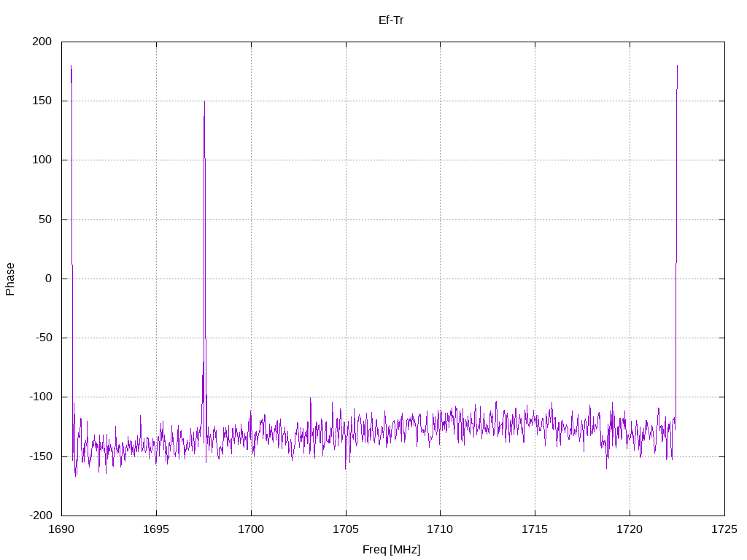Click the x-axis tick label "1725"
747x560 pixels.
724,529
